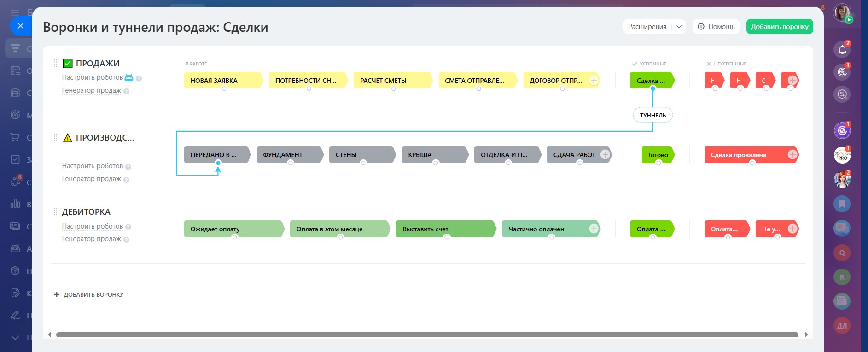The image size is (868, 352).
Task: Click the robot icon beside ПРОДАЖИ Настроить роботов
Action: 129,77
